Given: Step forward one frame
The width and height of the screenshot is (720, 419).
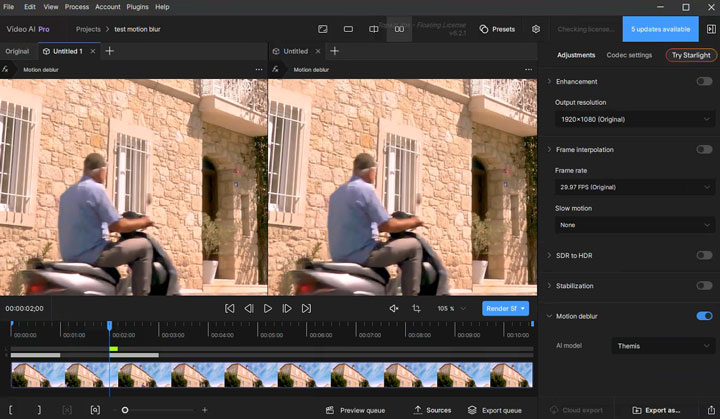Looking at the screenshot, I should (287, 309).
